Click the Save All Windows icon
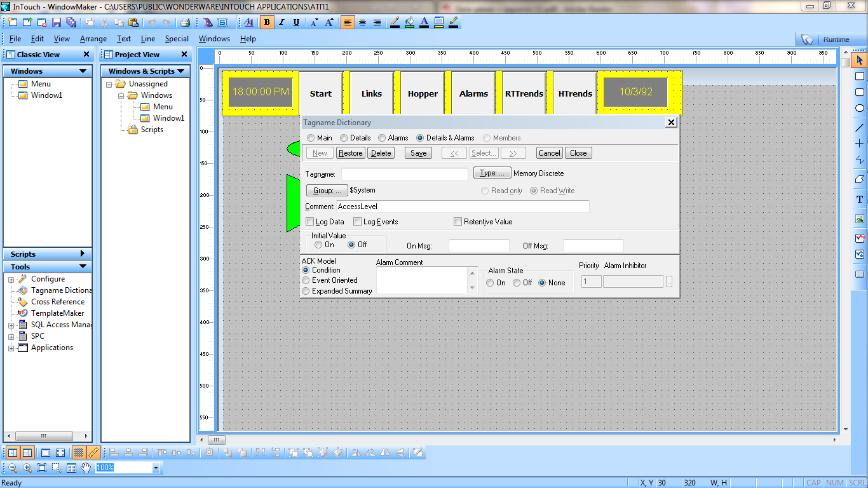 (x=71, y=22)
